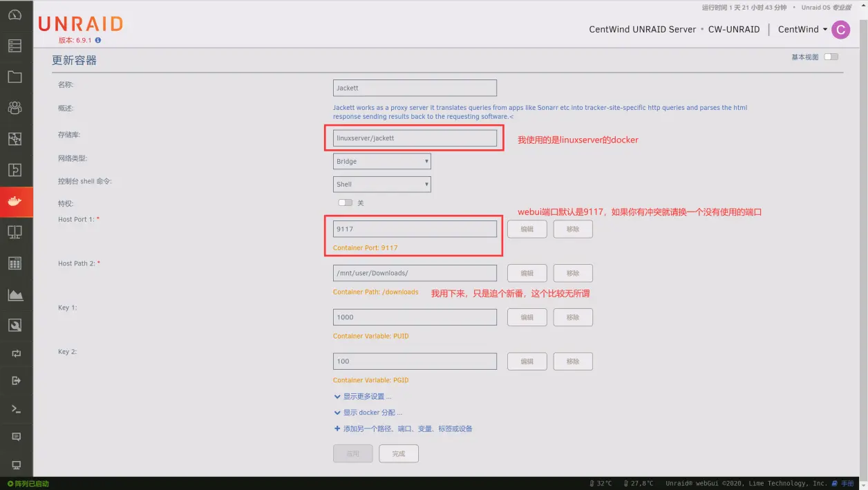Image resolution: width=868 pixels, height=490 pixels.
Task: Click 编辑 button for Key 1
Action: tap(527, 317)
